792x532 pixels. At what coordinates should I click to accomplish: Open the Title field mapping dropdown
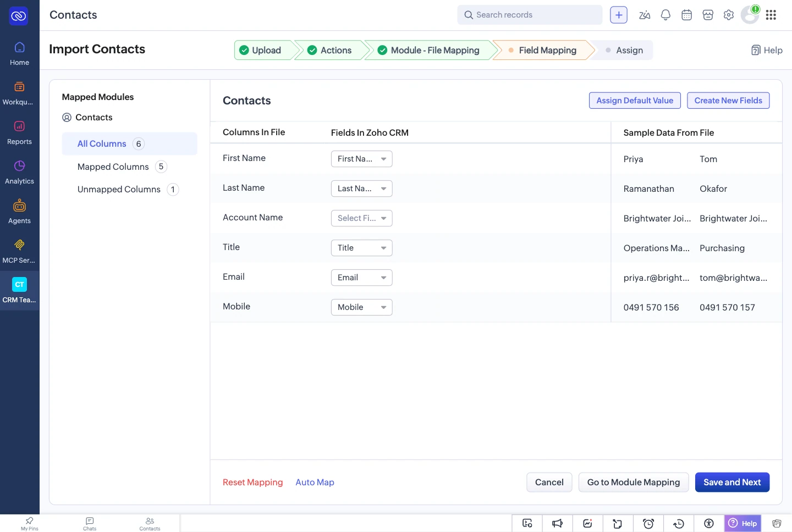coord(361,248)
